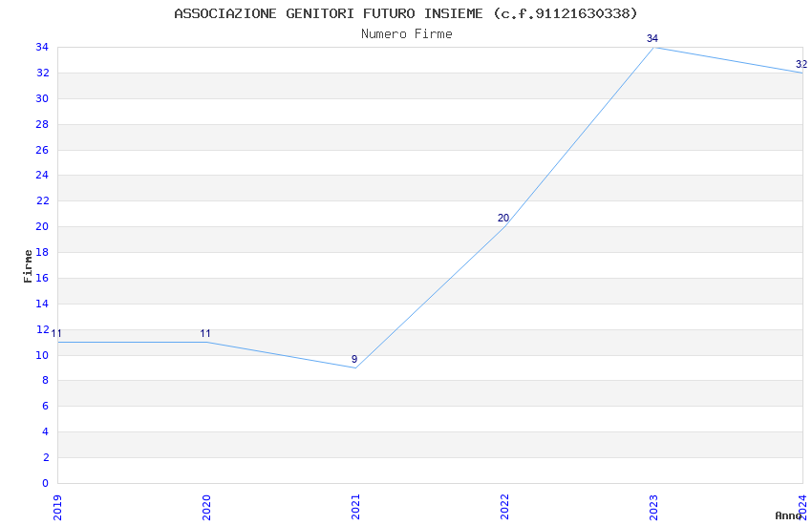Screen dimensions: 812x525
Task: Click the y-axis value 22
Action: click(42, 200)
